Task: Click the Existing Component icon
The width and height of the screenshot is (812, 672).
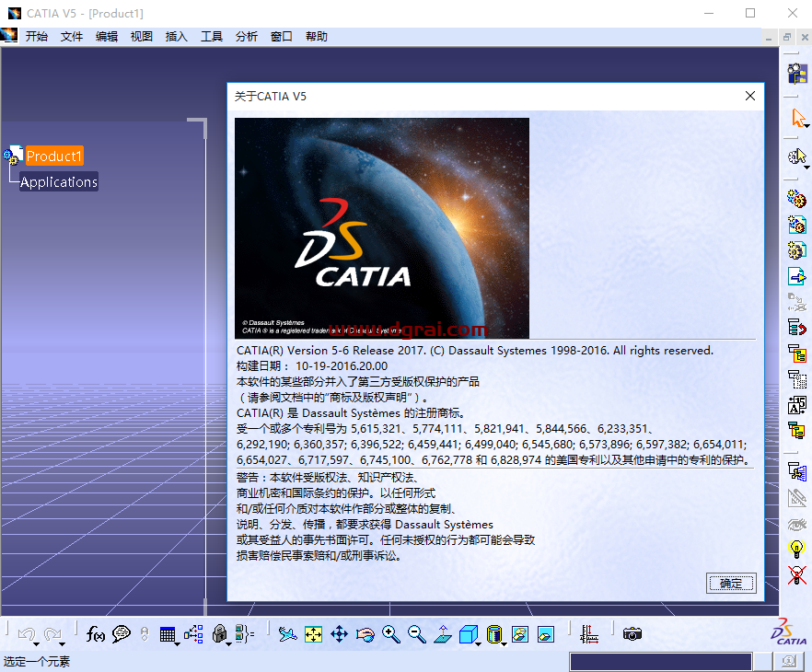Action: click(x=797, y=276)
